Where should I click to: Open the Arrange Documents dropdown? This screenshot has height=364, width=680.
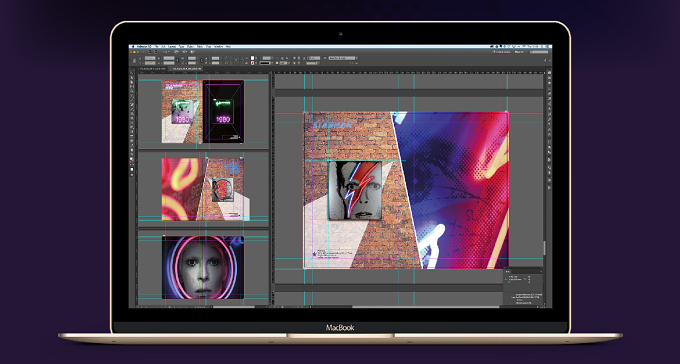pyautogui.click(x=193, y=52)
